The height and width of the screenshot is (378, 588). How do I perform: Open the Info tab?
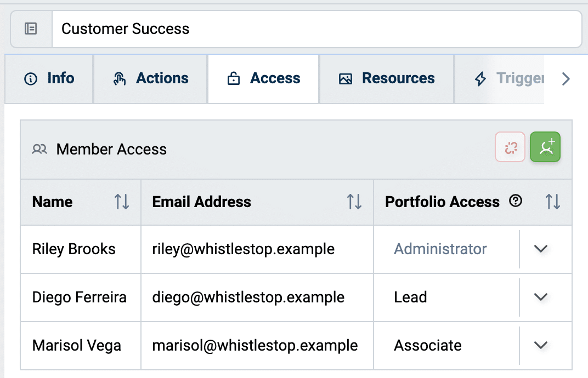pos(49,79)
